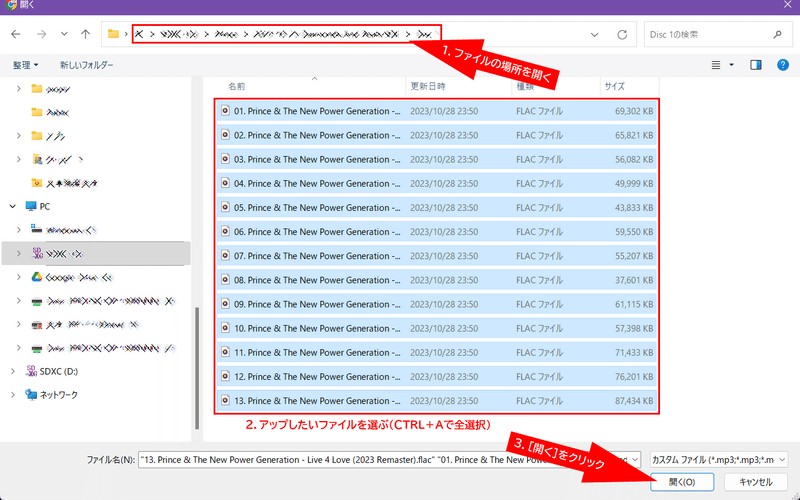Open the カスタム ファイル type dropdown

[x=719, y=460]
